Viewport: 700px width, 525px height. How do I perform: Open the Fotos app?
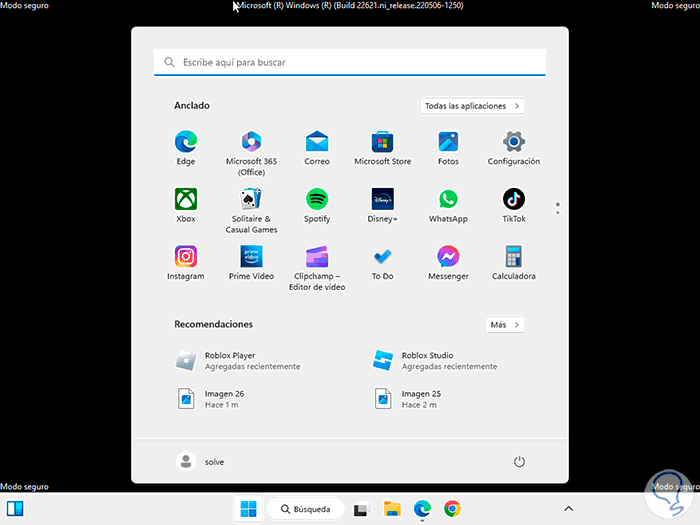(x=448, y=148)
